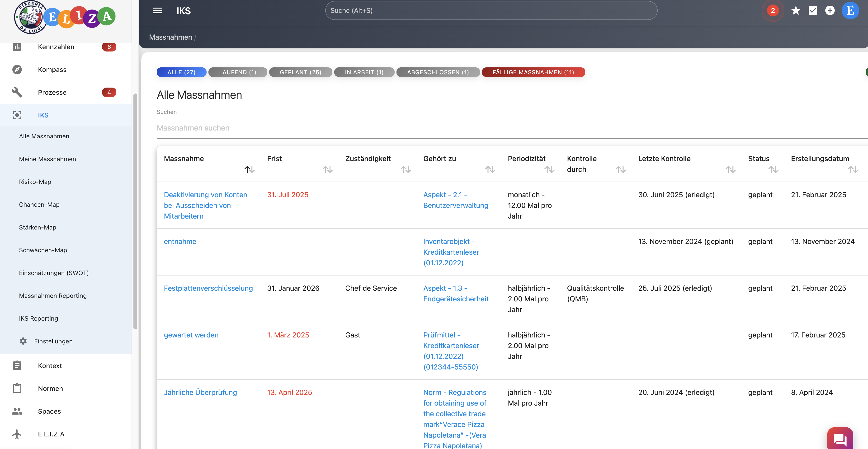Filter by Fällige Massnahmen (11)
The height and width of the screenshot is (449, 868).
click(x=533, y=72)
